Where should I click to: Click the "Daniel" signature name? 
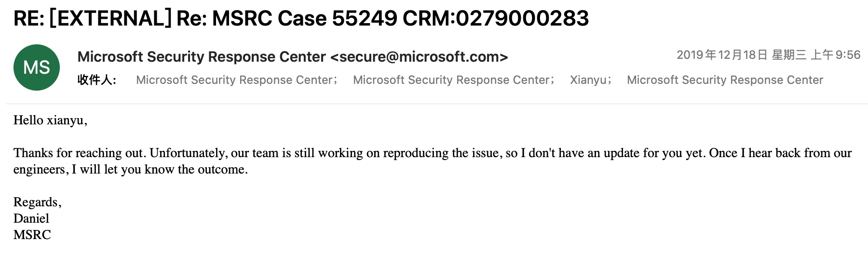point(31,218)
